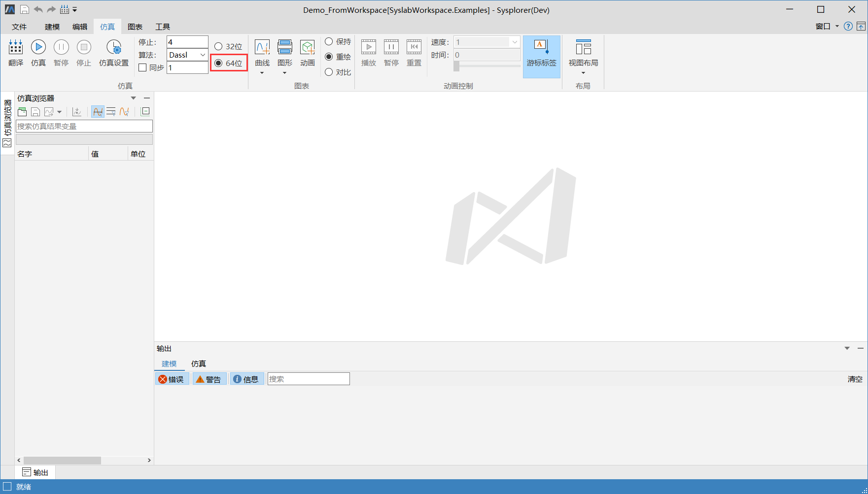Click the horizontal scrollbar in simulation browser
868x494 pixels.
tap(62, 461)
